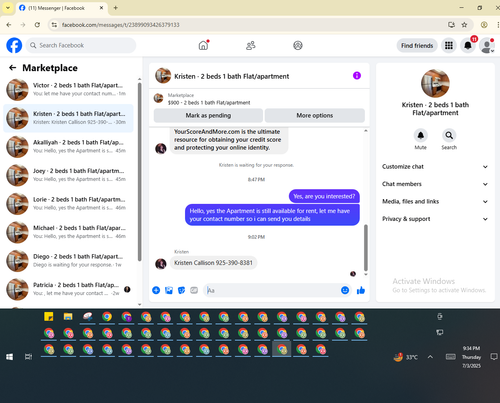Show hidden system tray icons
The width and height of the screenshot is (500, 403).
coord(430,357)
